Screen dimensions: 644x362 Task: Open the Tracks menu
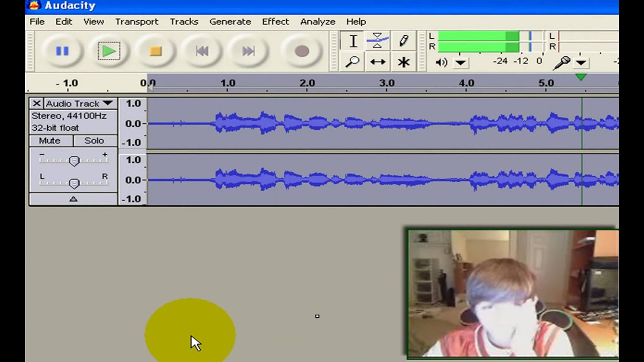[184, 22]
